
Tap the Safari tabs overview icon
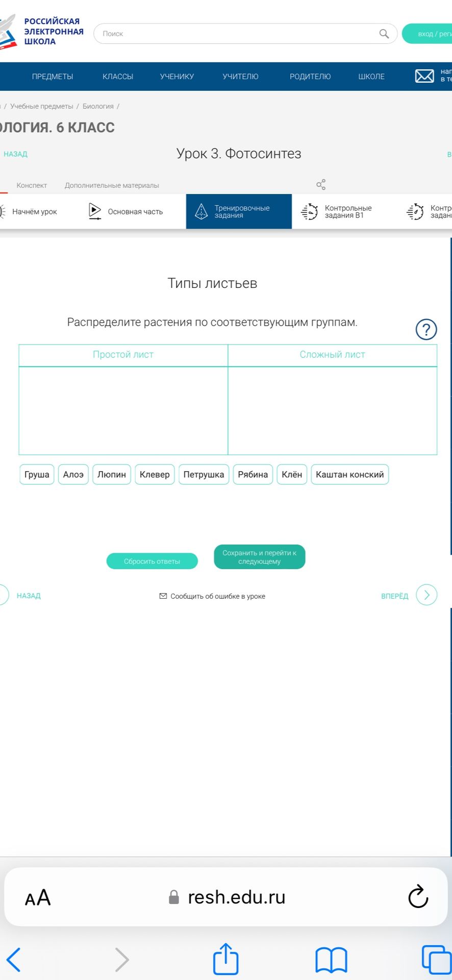(437, 960)
